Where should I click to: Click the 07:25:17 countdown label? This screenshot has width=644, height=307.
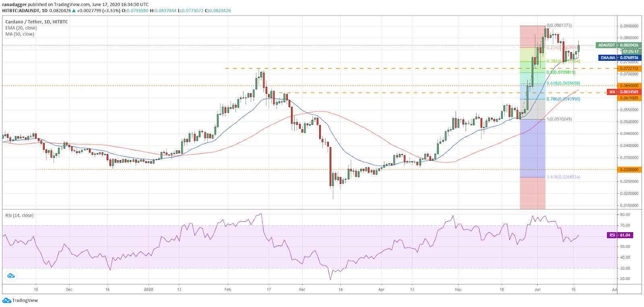(x=631, y=52)
